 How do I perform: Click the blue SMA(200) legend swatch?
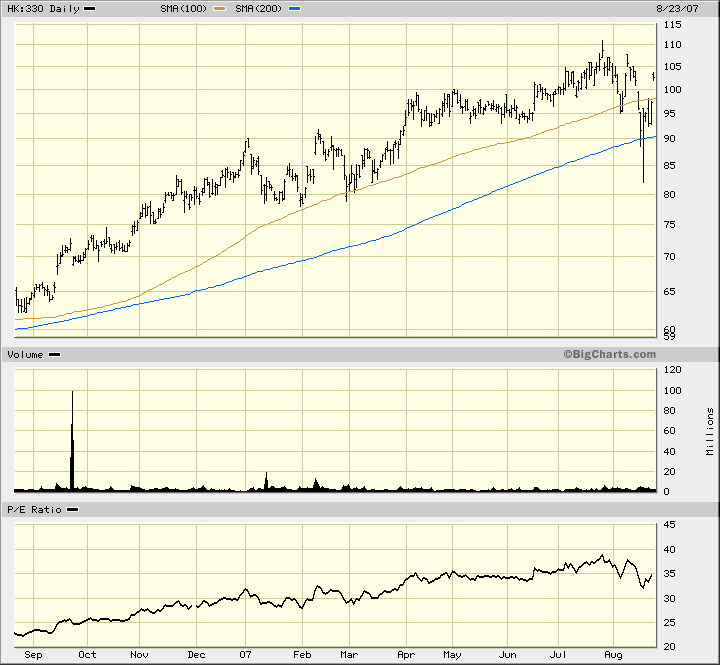(x=294, y=9)
